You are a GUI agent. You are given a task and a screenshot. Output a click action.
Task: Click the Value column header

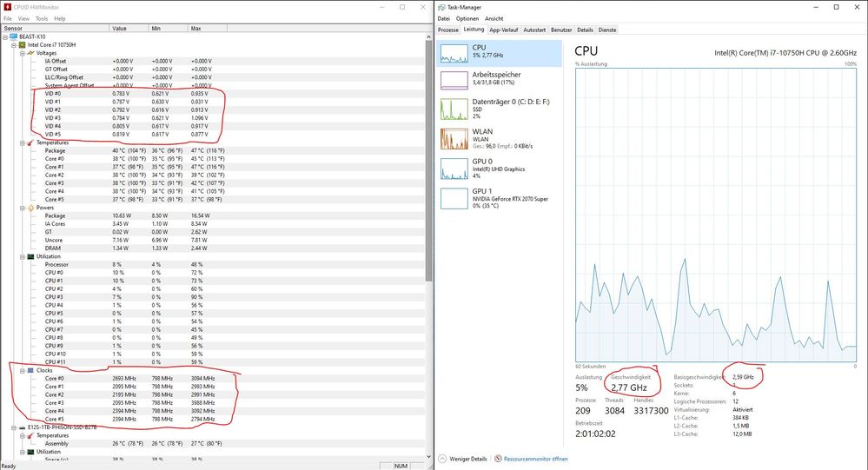[129, 28]
